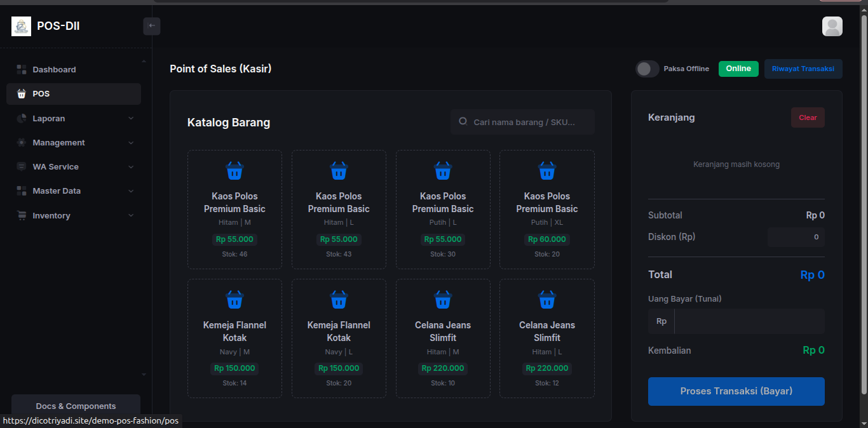Open the user avatar profile

click(x=832, y=26)
